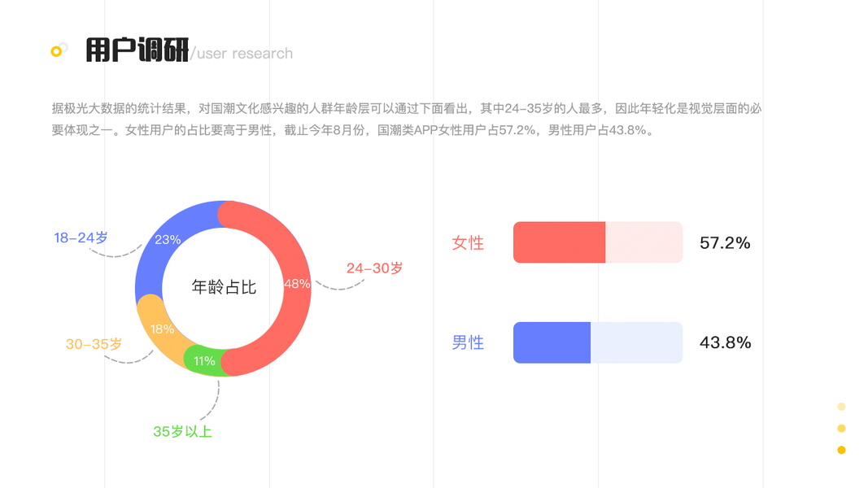This screenshot has width=868, height=488.
Task: Click the 43.8% value text
Action: tap(725, 343)
